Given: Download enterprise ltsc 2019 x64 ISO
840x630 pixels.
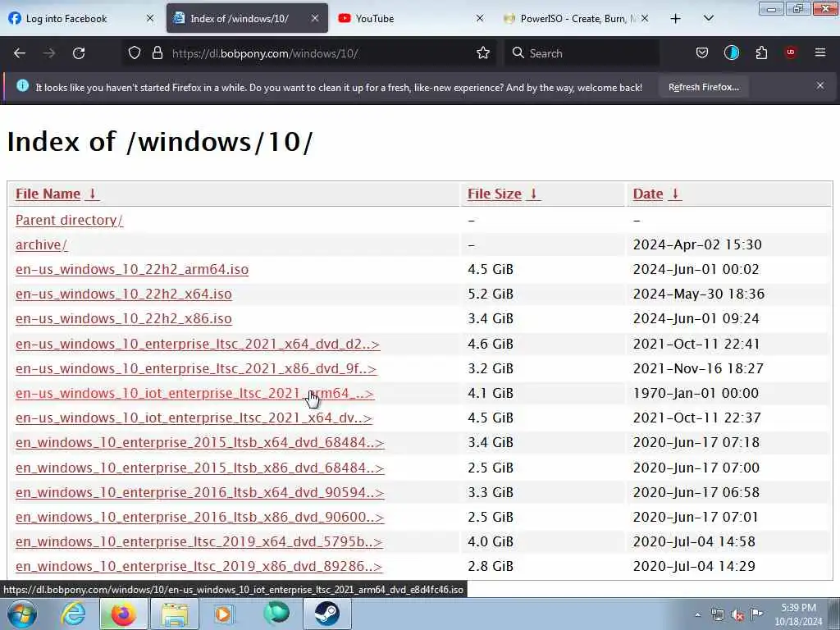Looking at the screenshot, I should coord(199,541).
